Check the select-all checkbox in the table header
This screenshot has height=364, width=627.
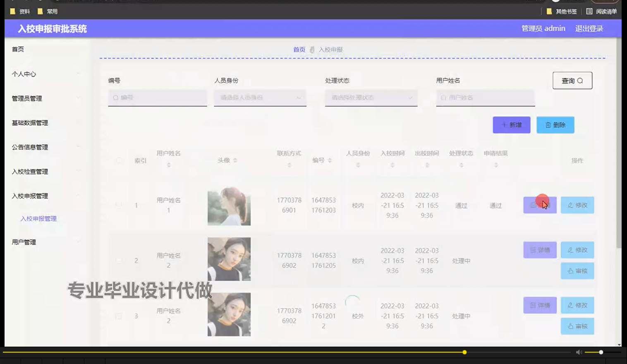pyautogui.click(x=119, y=160)
